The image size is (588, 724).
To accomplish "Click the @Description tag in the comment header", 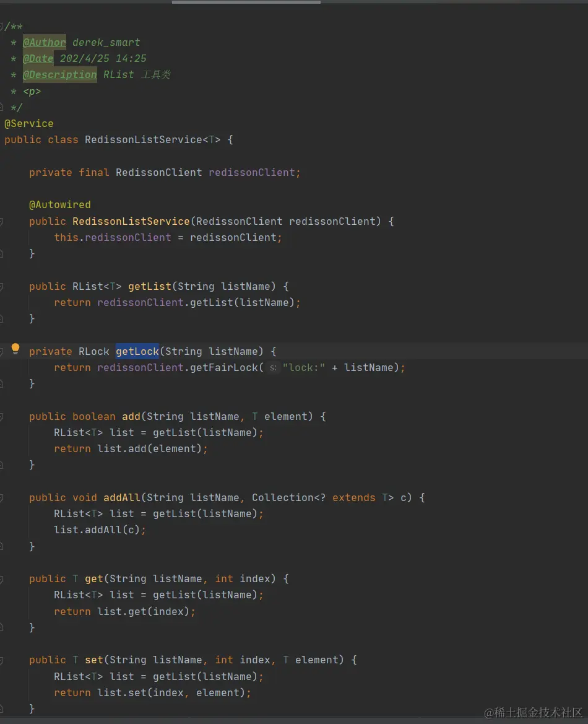I will (59, 74).
